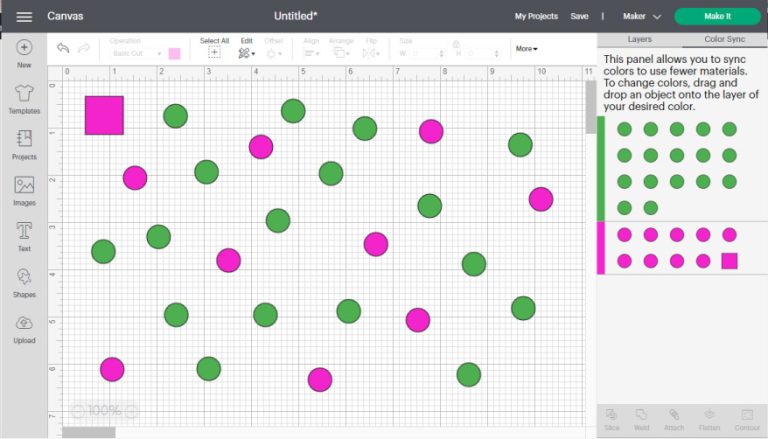The image size is (768, 439).
Task: Select the green color bar in Color Sync
Action: click(601, 169)
